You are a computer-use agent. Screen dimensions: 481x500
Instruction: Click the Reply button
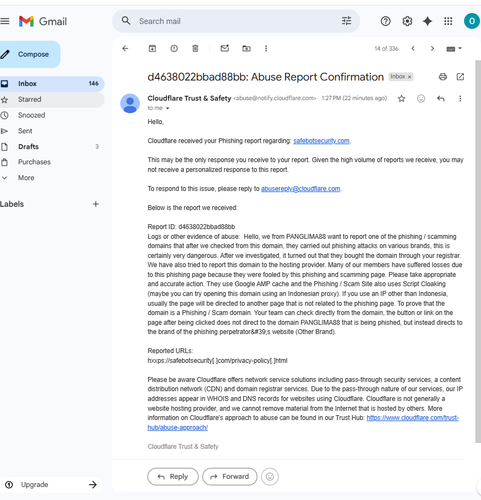click(173, 477)
